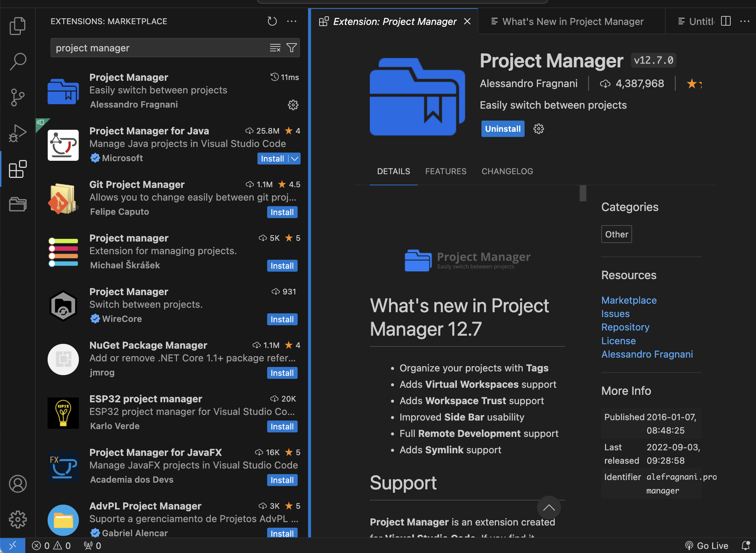Uninstall the Project Manager extension
Screen dimensions: 756x553
[x=503, y=129]
